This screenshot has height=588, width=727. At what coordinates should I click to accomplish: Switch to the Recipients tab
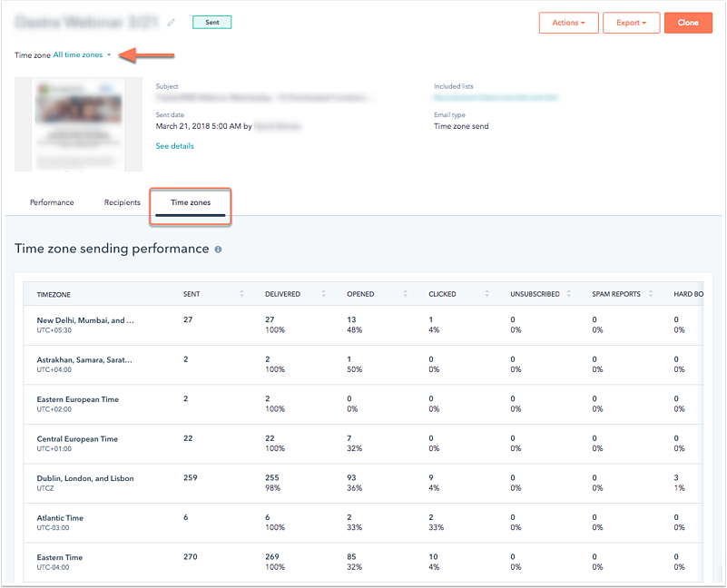pos(122,202)
